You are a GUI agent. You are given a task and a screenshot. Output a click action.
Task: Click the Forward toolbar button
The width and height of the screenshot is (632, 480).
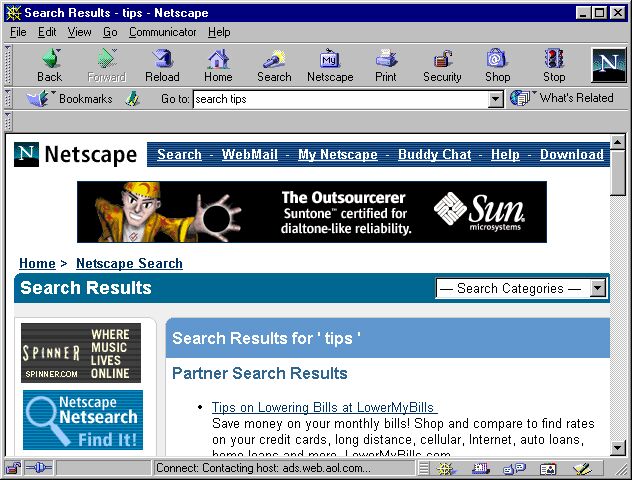pyautogui.click(x=106, y=65)
